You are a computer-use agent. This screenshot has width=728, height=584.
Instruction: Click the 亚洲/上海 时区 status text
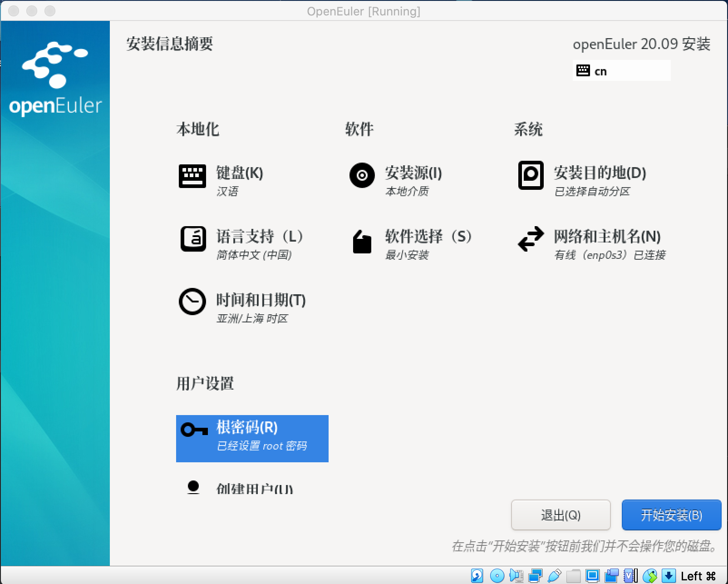coord(252,319)
